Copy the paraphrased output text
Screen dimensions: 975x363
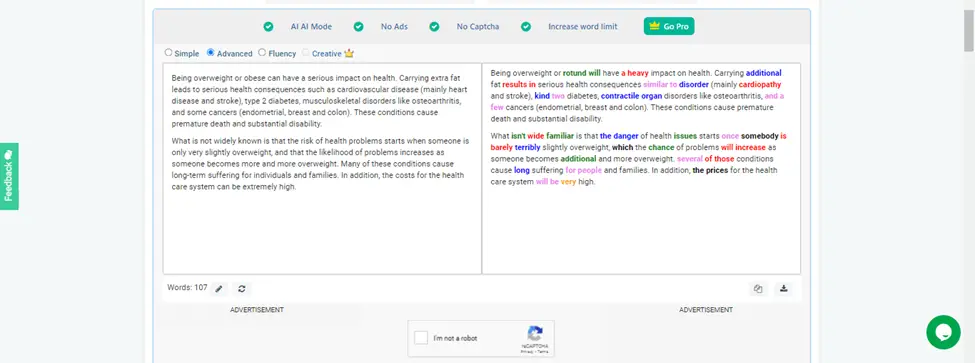pos(758,288)
